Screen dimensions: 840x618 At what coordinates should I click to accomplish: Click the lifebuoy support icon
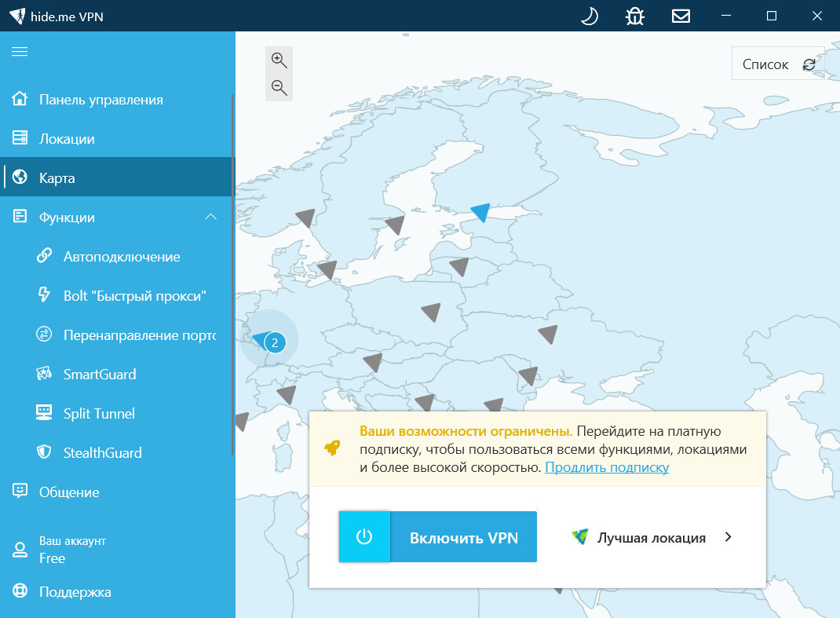click(20, 591)
